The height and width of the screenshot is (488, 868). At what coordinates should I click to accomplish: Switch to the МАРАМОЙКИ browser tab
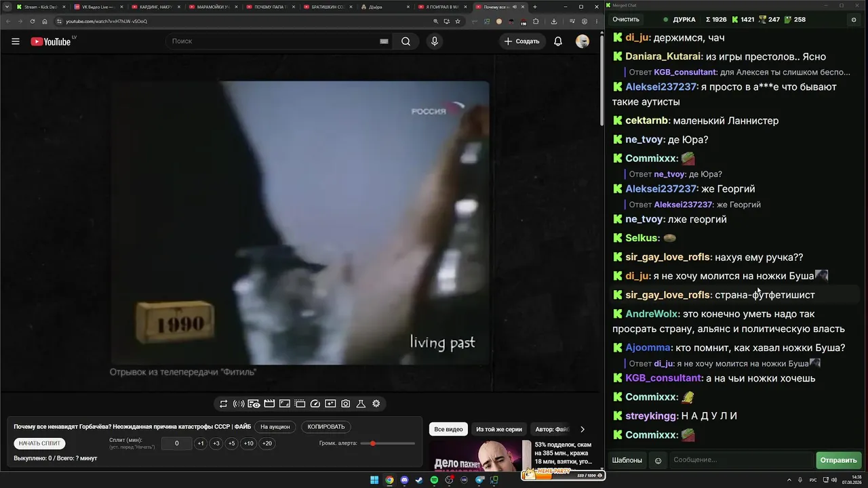[212, 7]
